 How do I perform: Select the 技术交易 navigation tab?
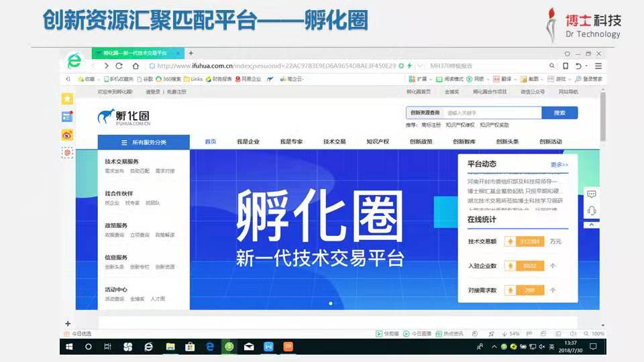(x=334, y=141)
